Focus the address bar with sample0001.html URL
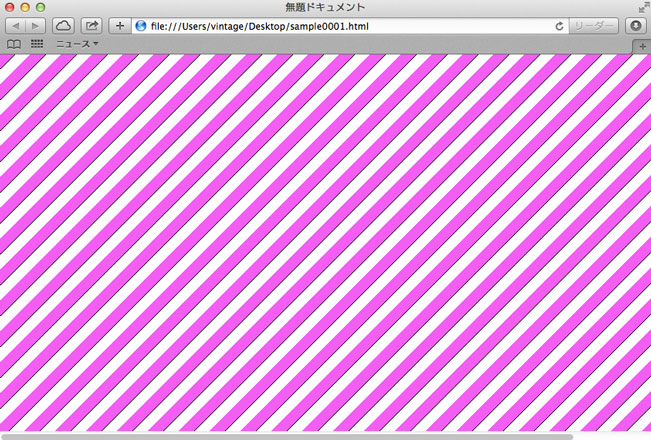Viewport: 651px width, 440px height. [x=351, y=26]
